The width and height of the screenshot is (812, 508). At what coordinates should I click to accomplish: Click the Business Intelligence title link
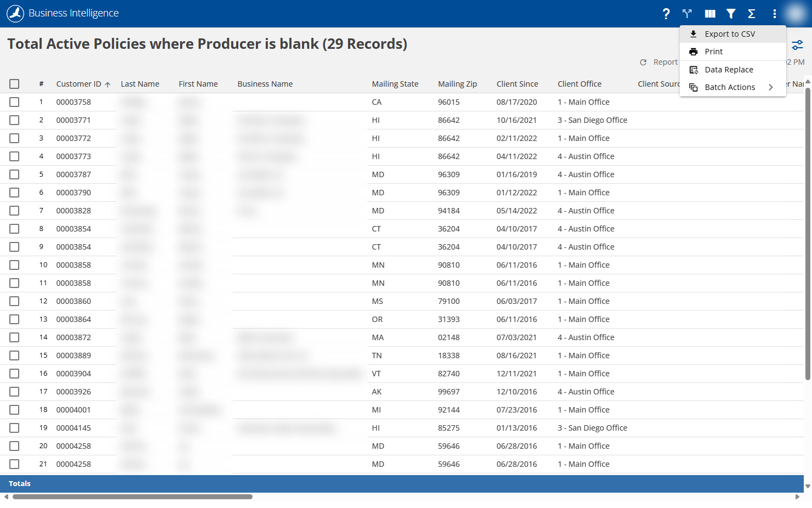point(74,13)
